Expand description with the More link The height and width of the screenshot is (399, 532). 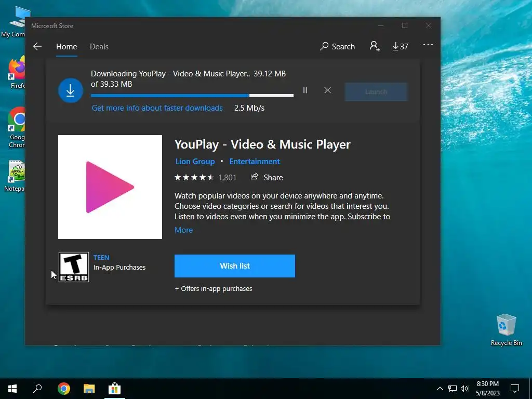pyautogui.click(x=183, y=230)
